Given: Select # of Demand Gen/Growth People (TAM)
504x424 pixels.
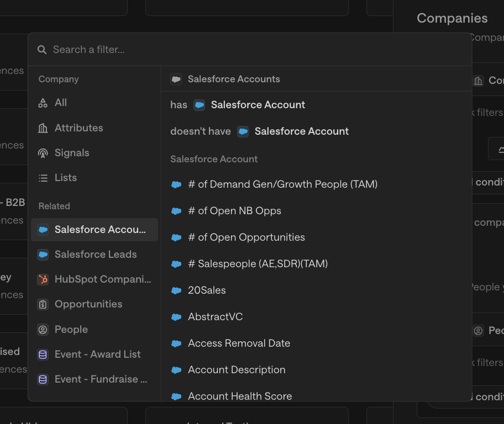Looking at the screenshot, I should tap(316, 184).
